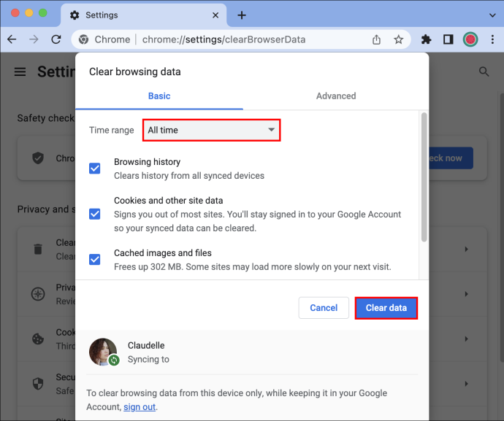The height and width of the screenshot is (421, 504).
Task: Go back using the back arrow
Action: (x=12, y=39)
